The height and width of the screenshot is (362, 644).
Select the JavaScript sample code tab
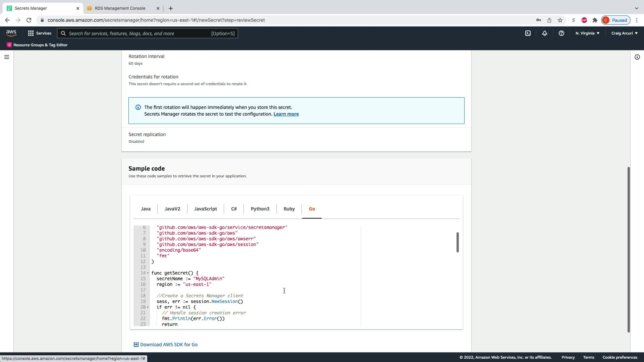[x=205, y=209]
